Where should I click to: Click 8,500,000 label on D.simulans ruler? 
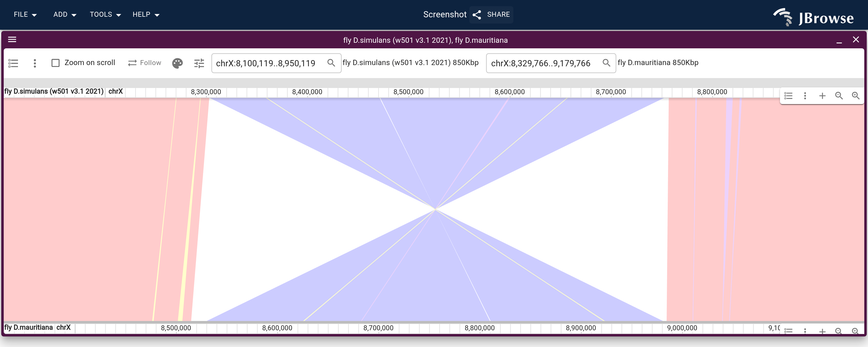click(x=408, y=92)
